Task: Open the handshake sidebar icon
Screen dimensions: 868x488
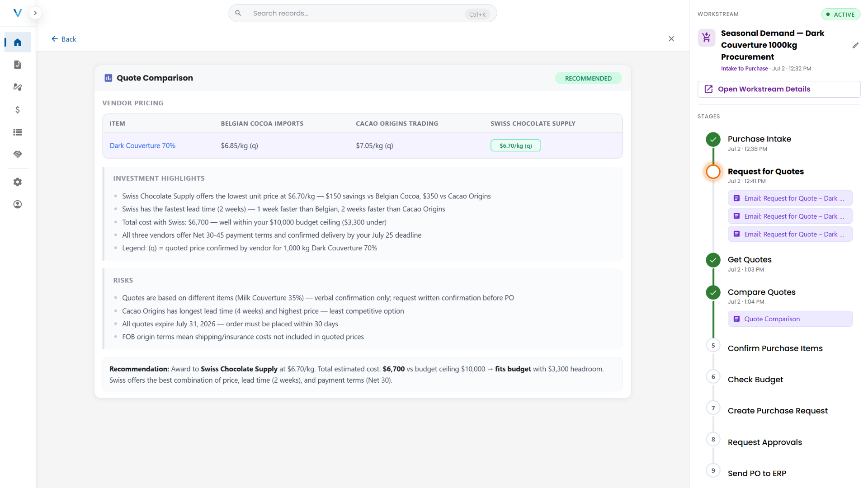Action: tap(18, 155)
